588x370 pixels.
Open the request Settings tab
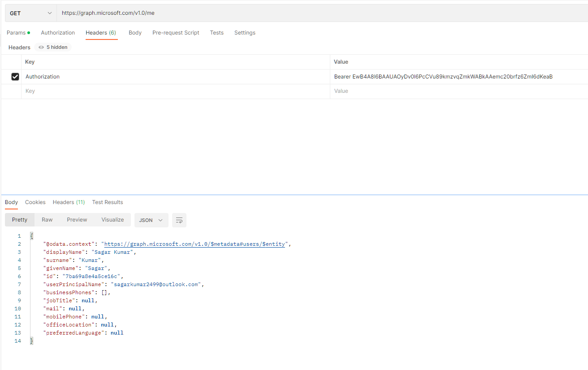244,32
